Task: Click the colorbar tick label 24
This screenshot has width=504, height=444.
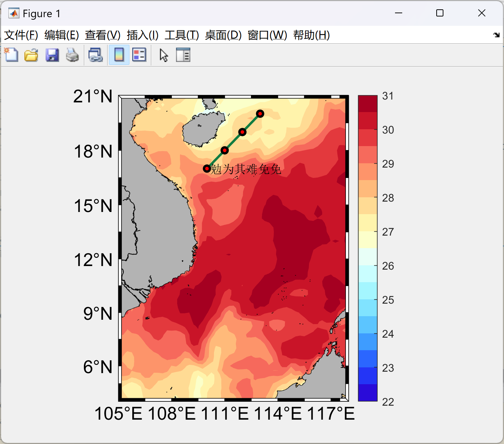Action: [388, 334]
